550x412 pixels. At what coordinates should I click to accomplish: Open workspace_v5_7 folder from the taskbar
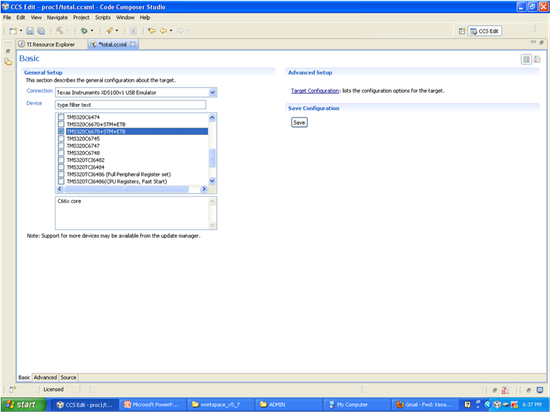(x=220, y=405)
